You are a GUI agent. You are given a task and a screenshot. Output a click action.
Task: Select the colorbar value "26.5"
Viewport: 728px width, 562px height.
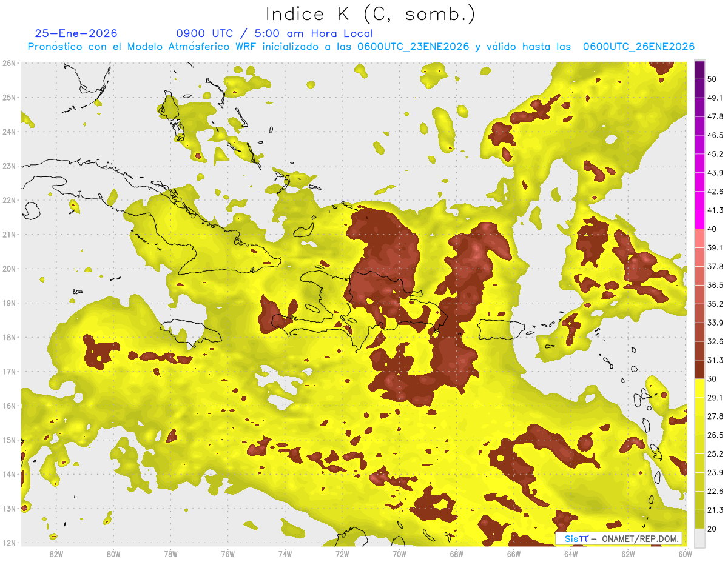715,435
